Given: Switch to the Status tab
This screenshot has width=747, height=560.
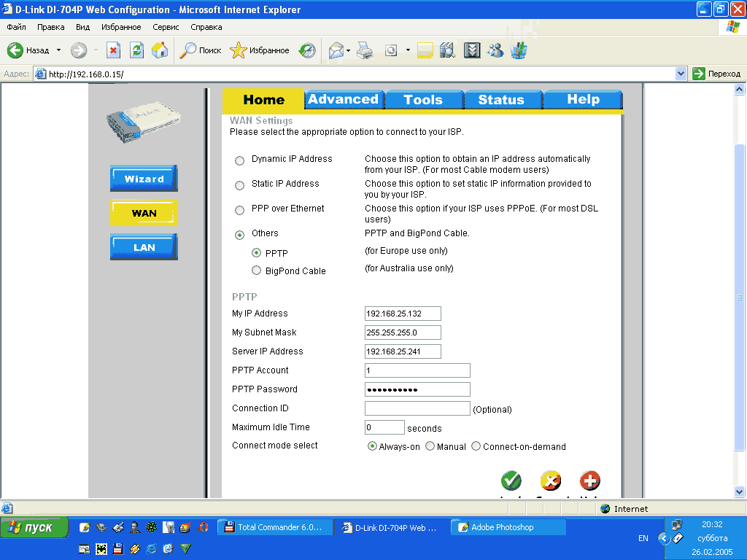Looking at the screenshot, I should (x=502, y=99).
